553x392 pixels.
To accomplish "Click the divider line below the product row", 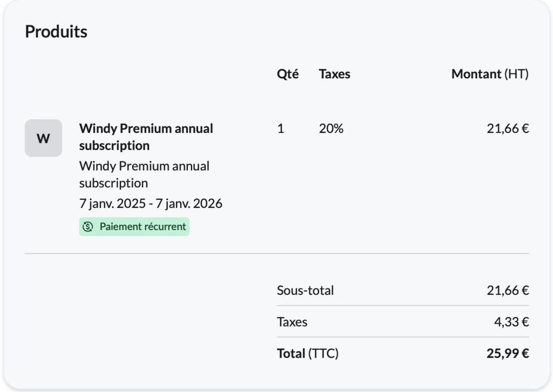I will [x=276, y=253].
